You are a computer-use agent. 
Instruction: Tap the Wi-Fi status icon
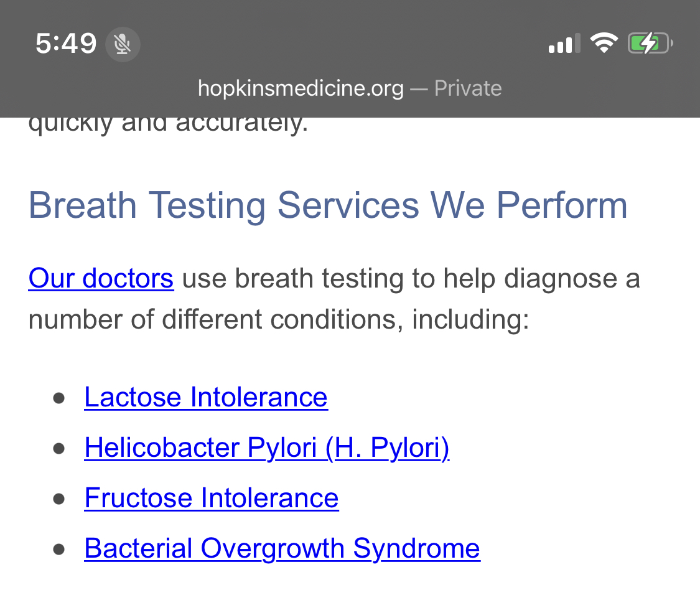click(604, 44)
